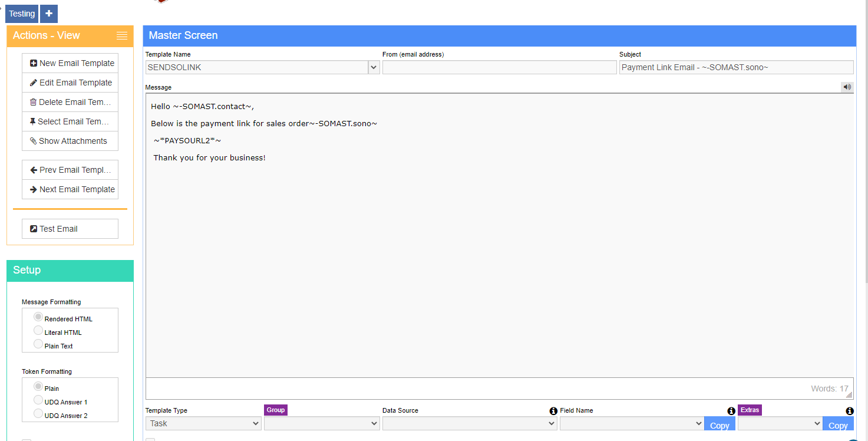Open the Template Type dropdown
This screenshot has height=441, width=868.
(203, 423)
